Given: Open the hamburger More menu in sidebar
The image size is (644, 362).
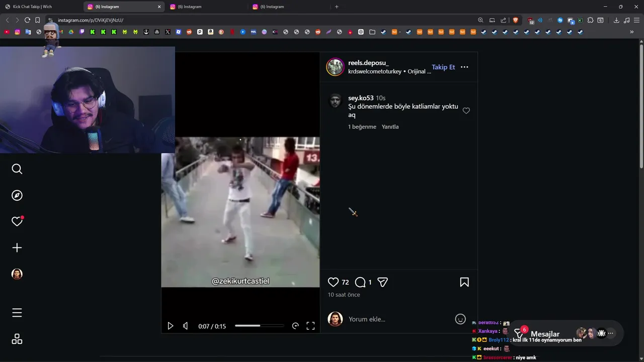Looking at the screenshot, I should tap(17, 313).
